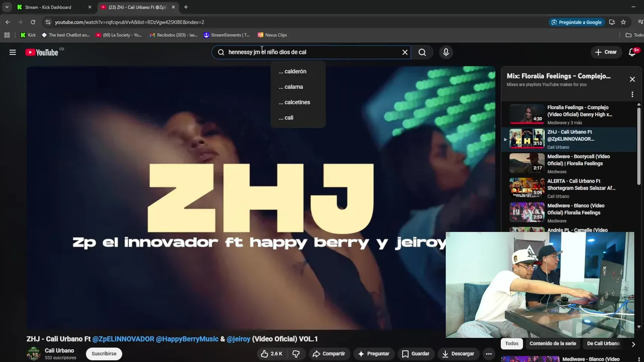
Task: Clear the search box text
Action: pos(405,52)
